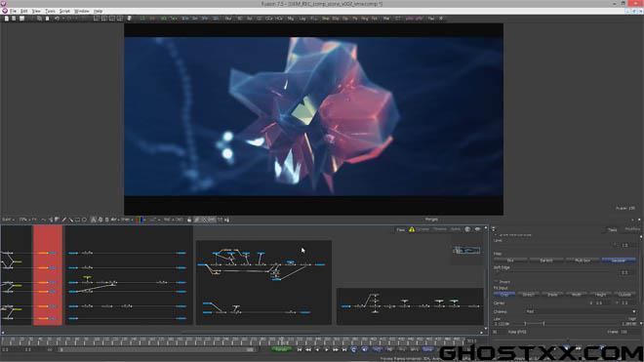Select the Crop fit input option
This screenshot has width=644, height=362.
(504, 295)
